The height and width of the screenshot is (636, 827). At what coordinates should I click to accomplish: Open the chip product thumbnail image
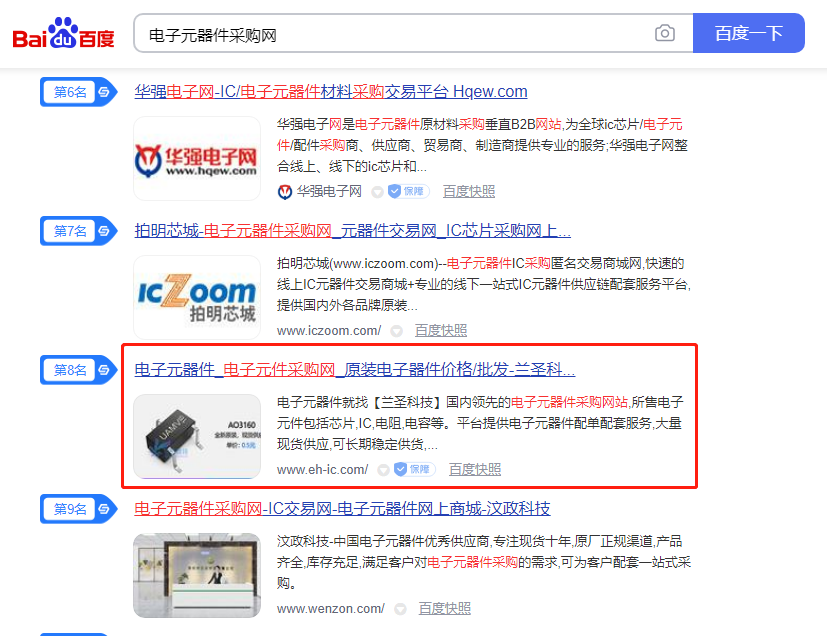click(197, 437)
